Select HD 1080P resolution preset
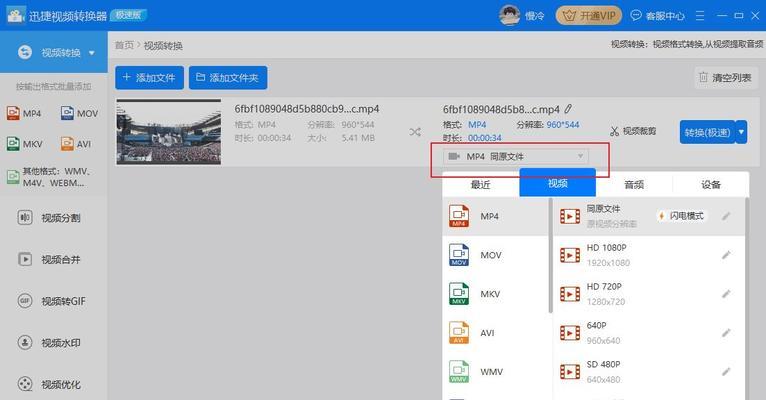The image size is (766, 400). pos(649,255)
